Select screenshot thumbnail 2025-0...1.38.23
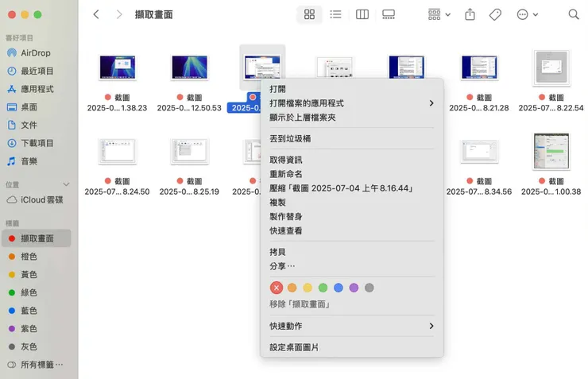 (x=118, y=68)
